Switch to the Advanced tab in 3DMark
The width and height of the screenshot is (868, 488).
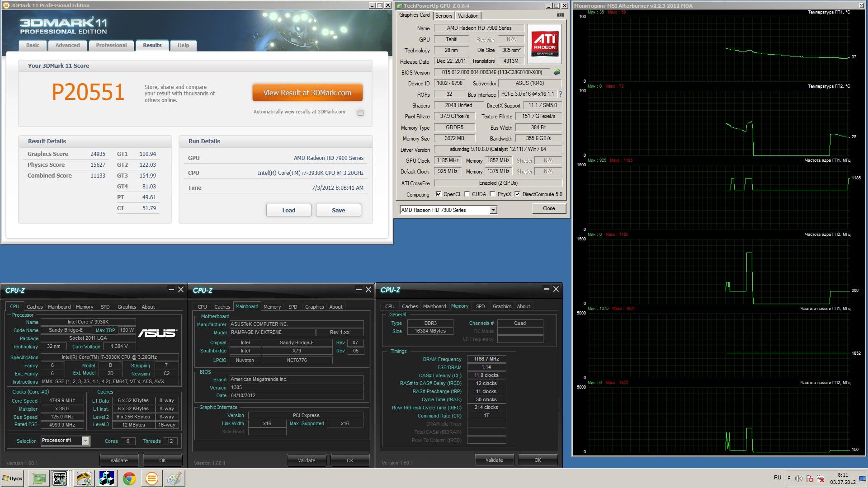coord(67,45)
